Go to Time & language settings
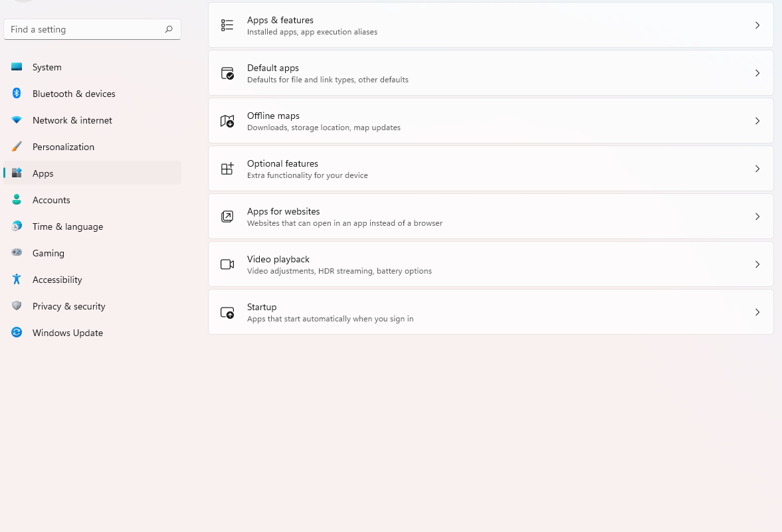Image resolution: width=782 pixels, height=532 pixels. [x=92, y=226]
